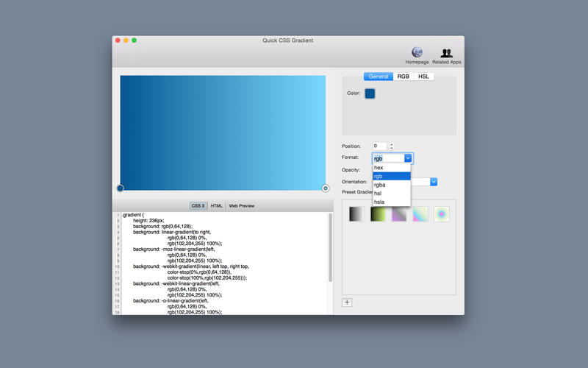Apply the purple and gray preset gradient
The image size is (588, 368).
pyautogui.click(x=399, y=214)
